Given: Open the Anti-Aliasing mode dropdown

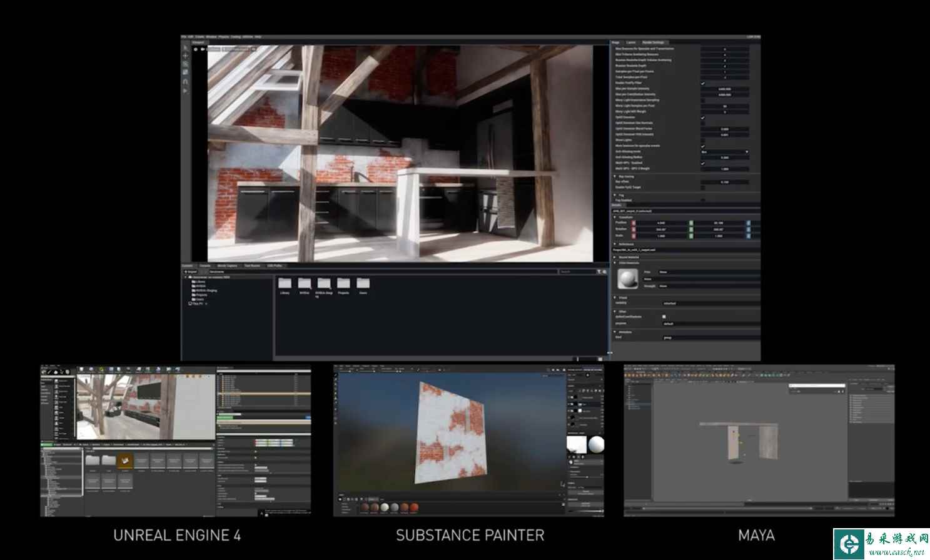Looking at the screenshot, I should point(724,152).
